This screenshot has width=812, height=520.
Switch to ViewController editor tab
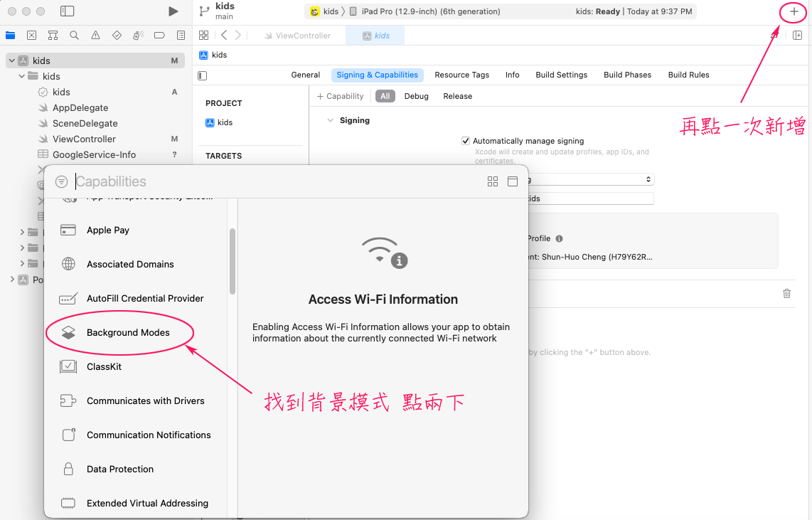pyautogui.click(x=297, y=36)
